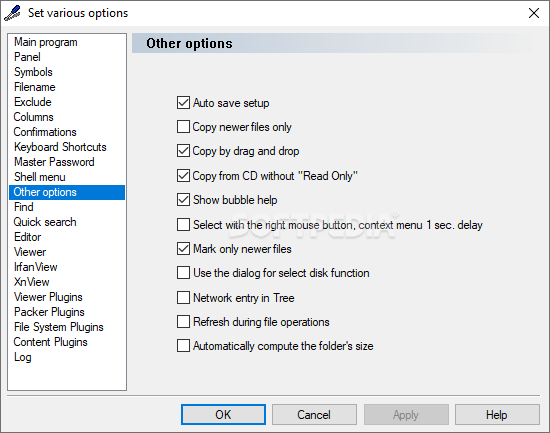This screenshot has width=550, height=433.
Task: Click the Cancel button
Action: (314, 415)
